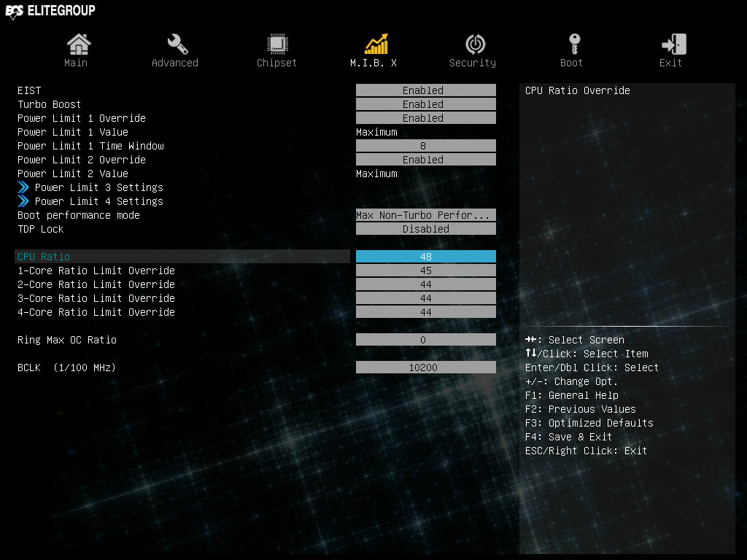This screenshot has height=560, width=747.
Task: Click double-chevron icon beside Power Limit 3 Settings
Action: [23, 187]
